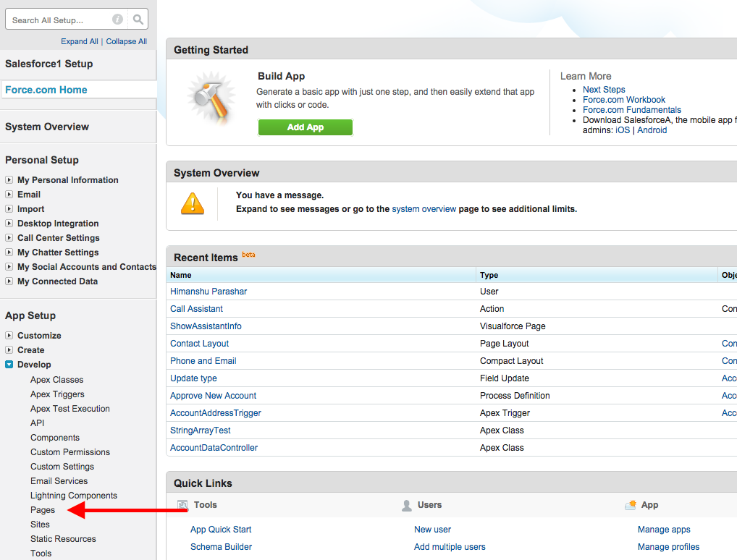Screen dimensions: 737x560
Task: Open Static Resources
Action: (63, 539)
